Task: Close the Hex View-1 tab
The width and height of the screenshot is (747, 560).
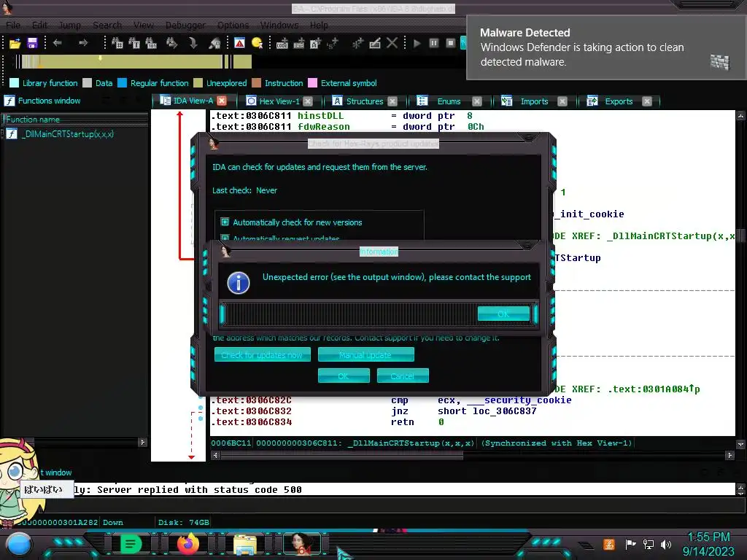Action: [x=308, y=101]
